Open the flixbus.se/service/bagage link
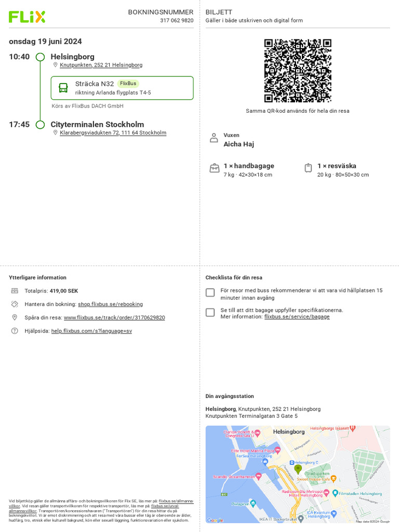Viewport: 399px width, 532px height. tap(297, 316)
